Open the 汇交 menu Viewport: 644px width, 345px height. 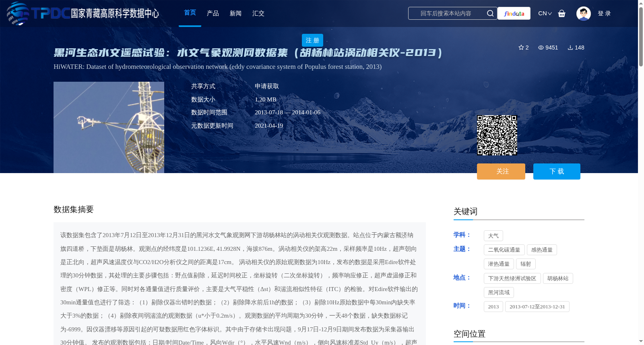(x=258, y=13)
